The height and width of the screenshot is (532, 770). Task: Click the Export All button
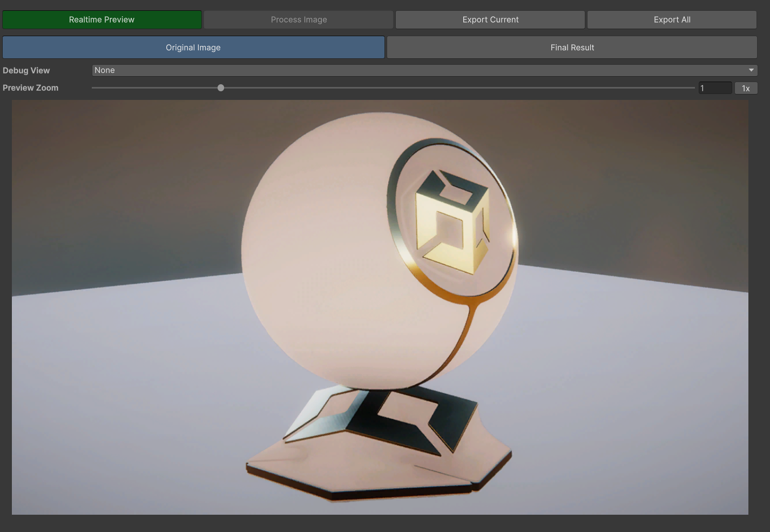[x=672, y=19]
